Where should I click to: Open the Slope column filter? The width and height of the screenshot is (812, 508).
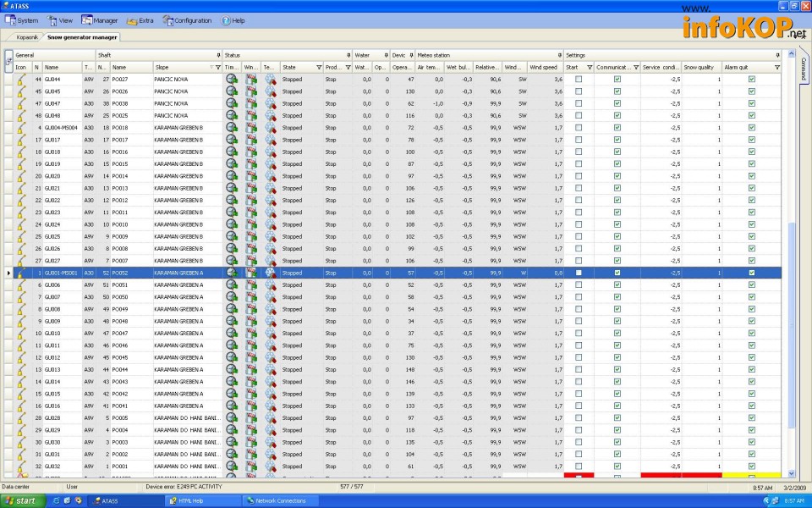218,68
